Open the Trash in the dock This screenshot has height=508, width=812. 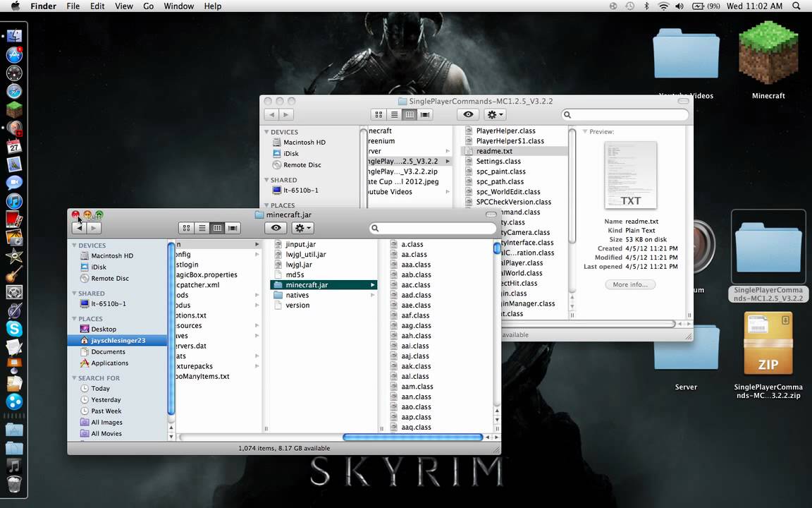click(14, 484)
